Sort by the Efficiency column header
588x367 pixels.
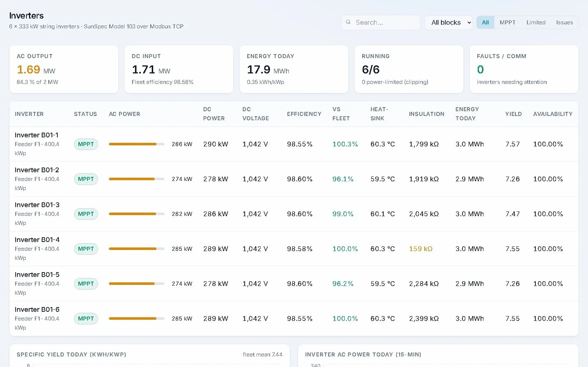pyautogui.click(x=304, y=114)
